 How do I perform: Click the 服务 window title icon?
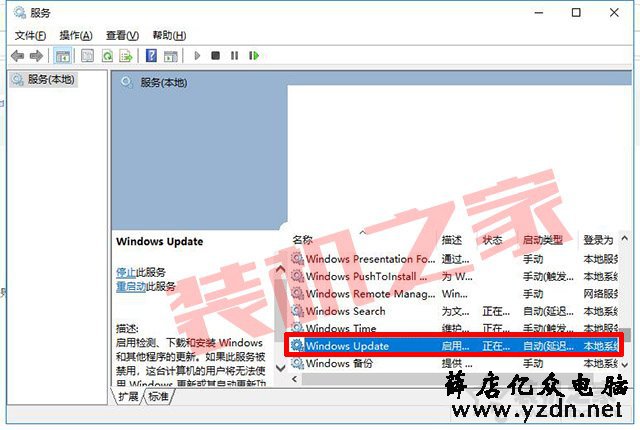19,13
